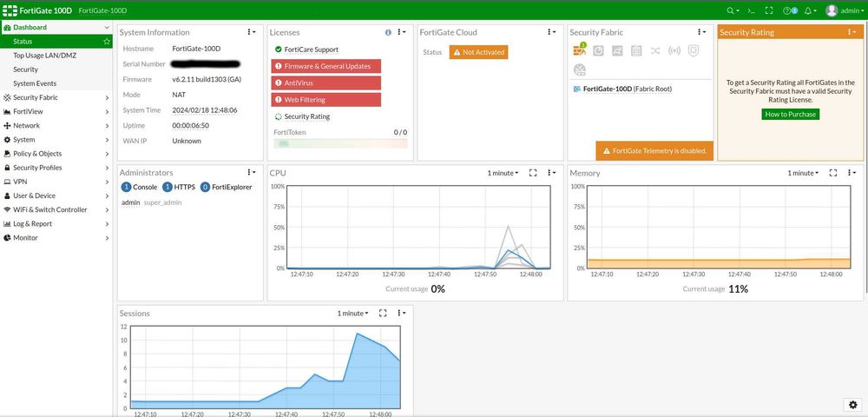Toggle the Status page favorite star

coord(106,42)
